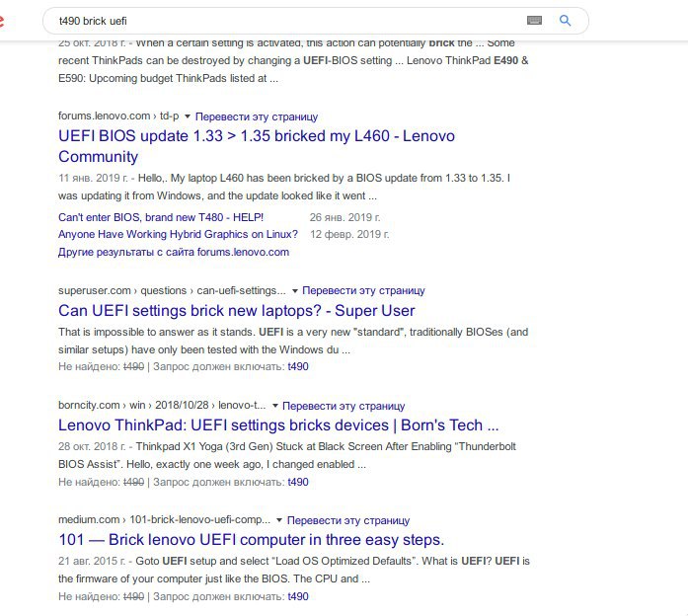
Task: Click the search magnifier icon
Action: click(x=566, y=20)
